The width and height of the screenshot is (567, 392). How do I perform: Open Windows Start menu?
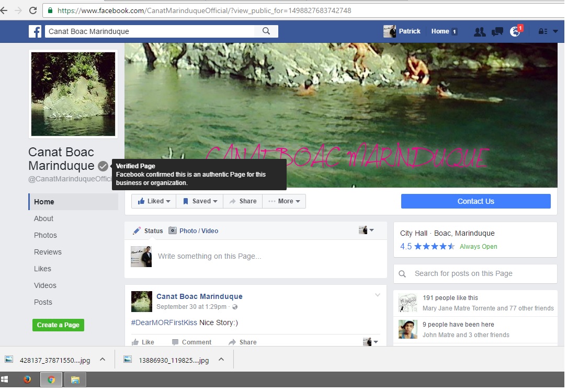5,379
